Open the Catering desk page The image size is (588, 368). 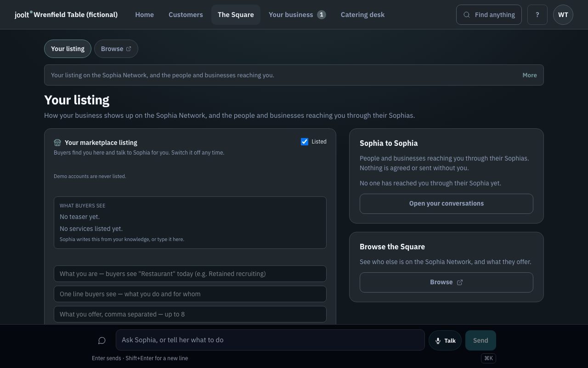pos(362,15)
